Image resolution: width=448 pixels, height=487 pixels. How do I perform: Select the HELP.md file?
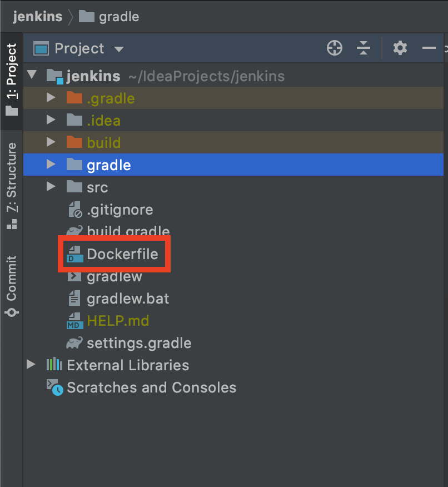(x=118, y=321)
